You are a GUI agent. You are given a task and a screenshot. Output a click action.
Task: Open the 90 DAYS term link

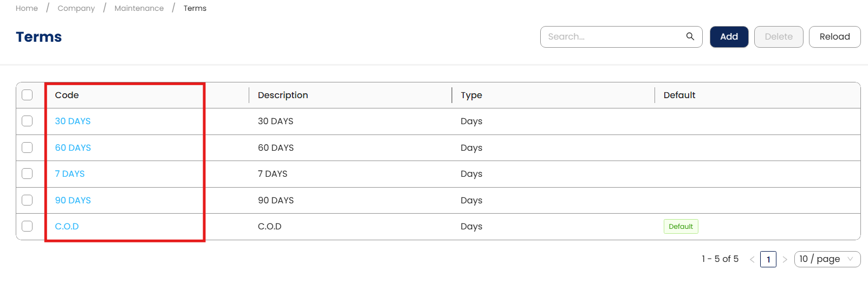coord(73,200)
